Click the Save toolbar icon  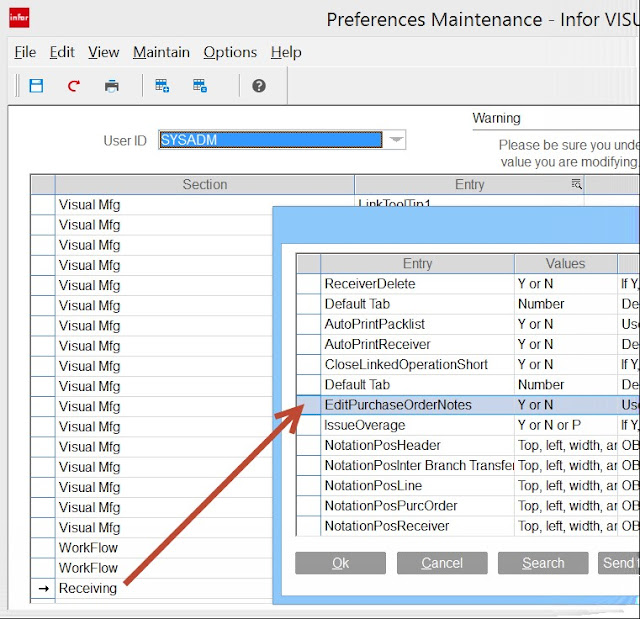click(x=36, y=86)
